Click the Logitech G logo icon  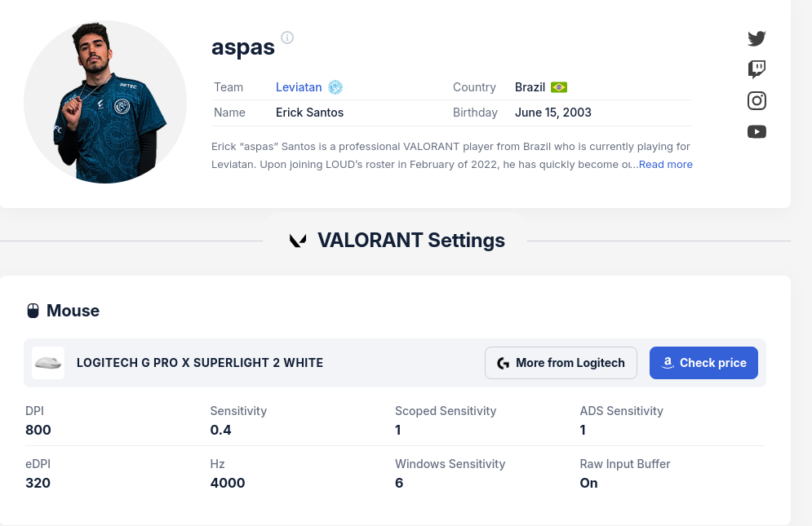503,363
